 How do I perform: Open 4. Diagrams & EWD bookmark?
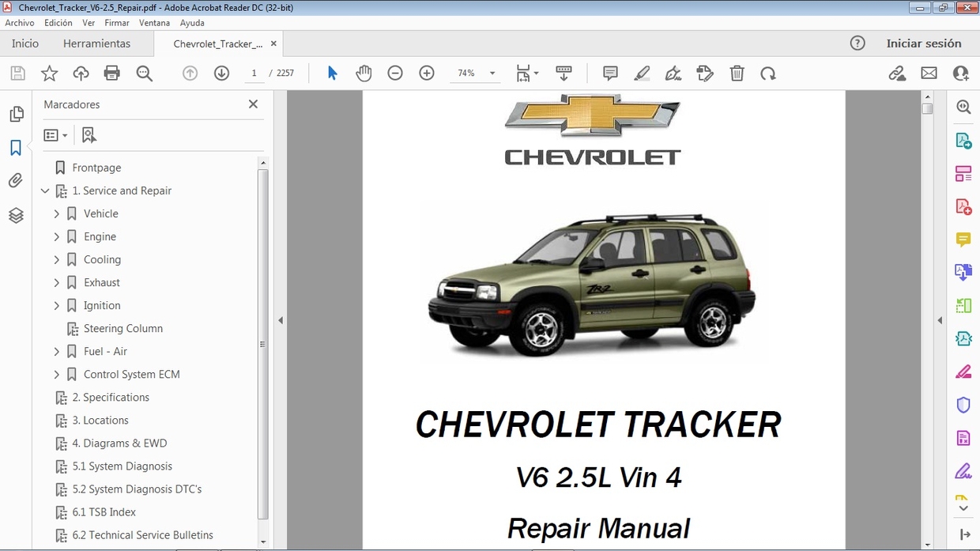[x=119, y=443]
